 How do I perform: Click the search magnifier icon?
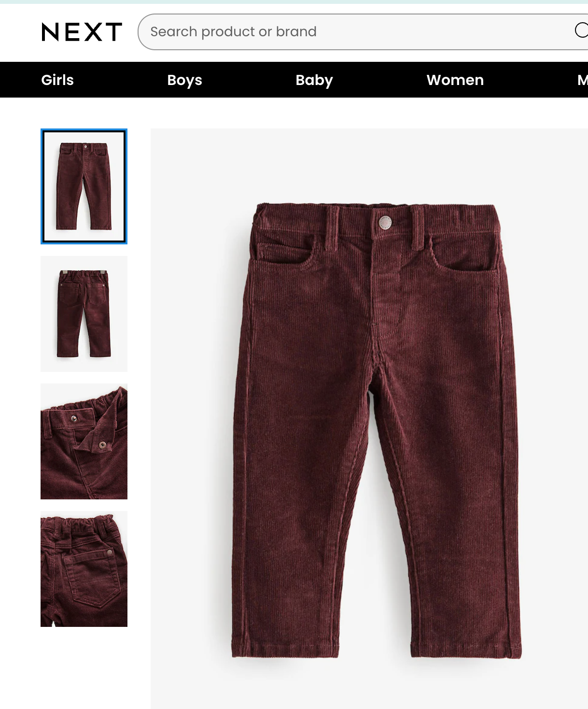(x=581, y=30)
